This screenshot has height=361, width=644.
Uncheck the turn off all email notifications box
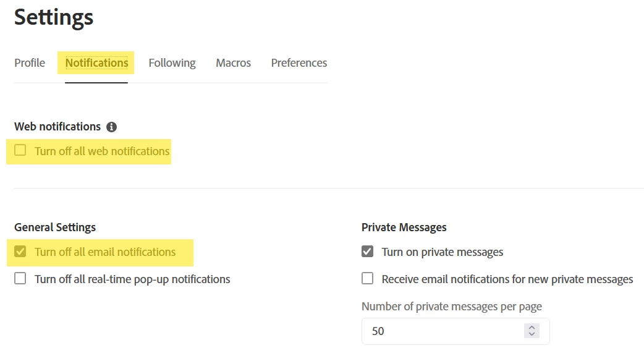[x=20, y=252]
